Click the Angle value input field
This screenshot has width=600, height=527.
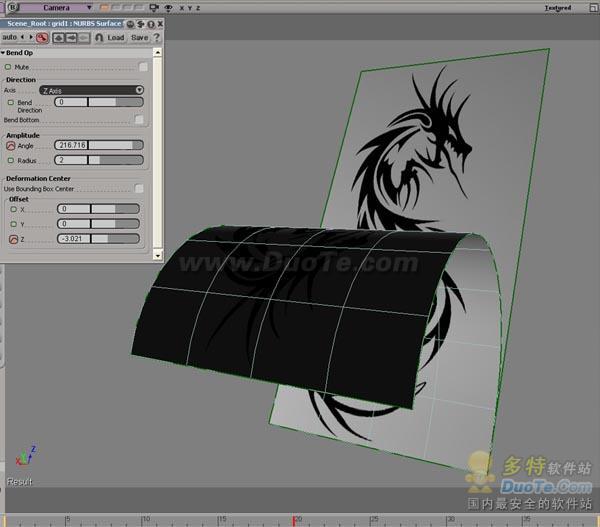71,146
